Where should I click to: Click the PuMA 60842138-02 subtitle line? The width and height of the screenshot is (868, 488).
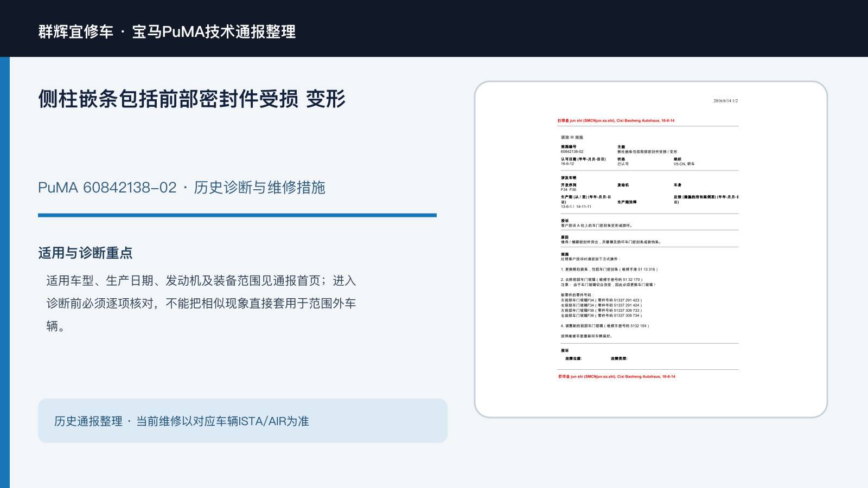[182, 188]
